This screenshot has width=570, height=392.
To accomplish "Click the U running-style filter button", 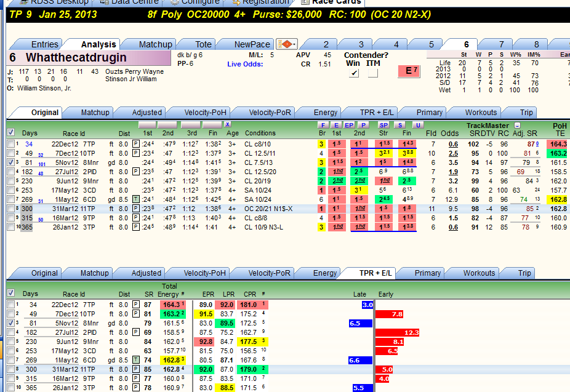I will (418, 125).
